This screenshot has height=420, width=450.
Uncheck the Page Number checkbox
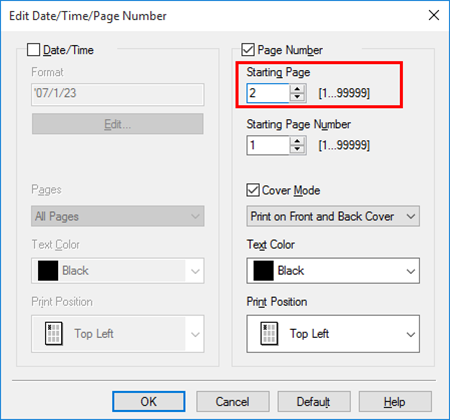pyautogui.click(x=248, y=50)
